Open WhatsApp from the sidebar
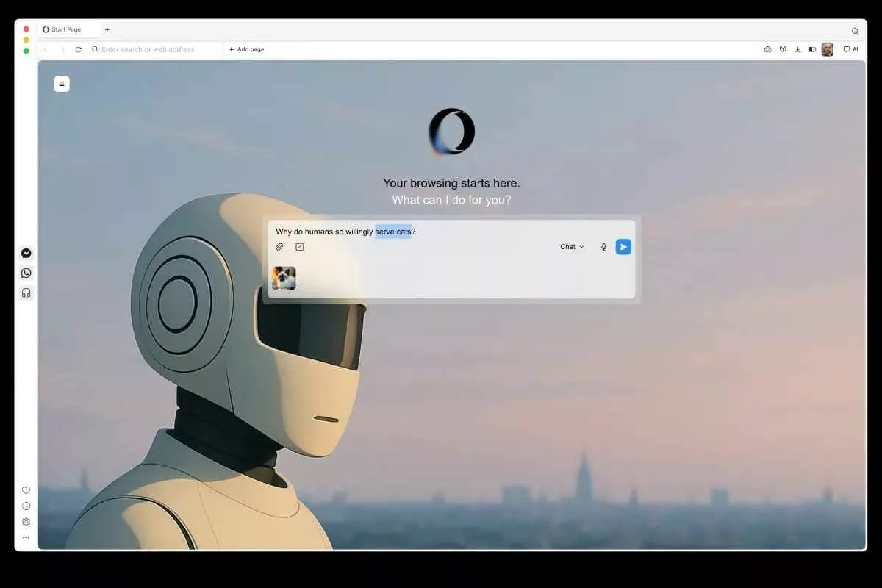This screenshot has height=588, width=882. click(26, 273)
